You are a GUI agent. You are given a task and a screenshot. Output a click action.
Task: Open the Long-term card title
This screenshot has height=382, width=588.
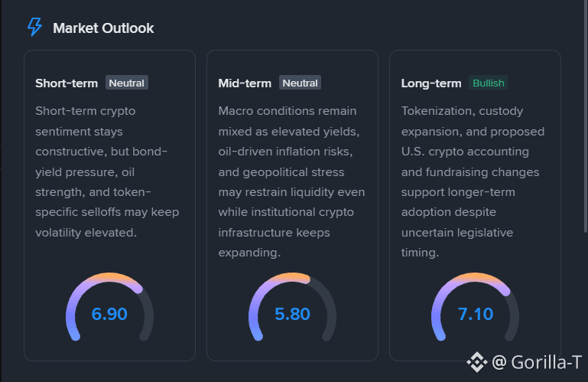click(431, 83)
